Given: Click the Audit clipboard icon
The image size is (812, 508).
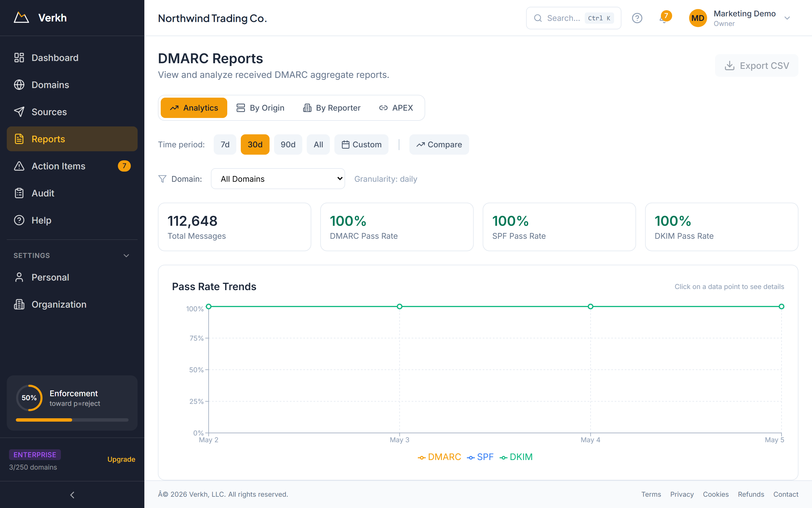Looking at the screenshot, I should coord(19,193).
